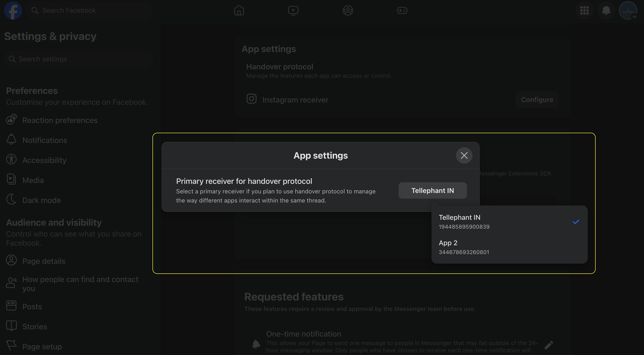
Task: Click the One-time notification bell icon
Action: click(256, 344)
